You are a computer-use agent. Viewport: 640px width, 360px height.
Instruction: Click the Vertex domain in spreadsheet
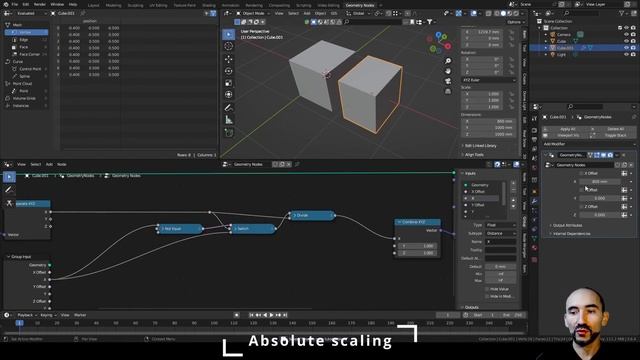26,32
